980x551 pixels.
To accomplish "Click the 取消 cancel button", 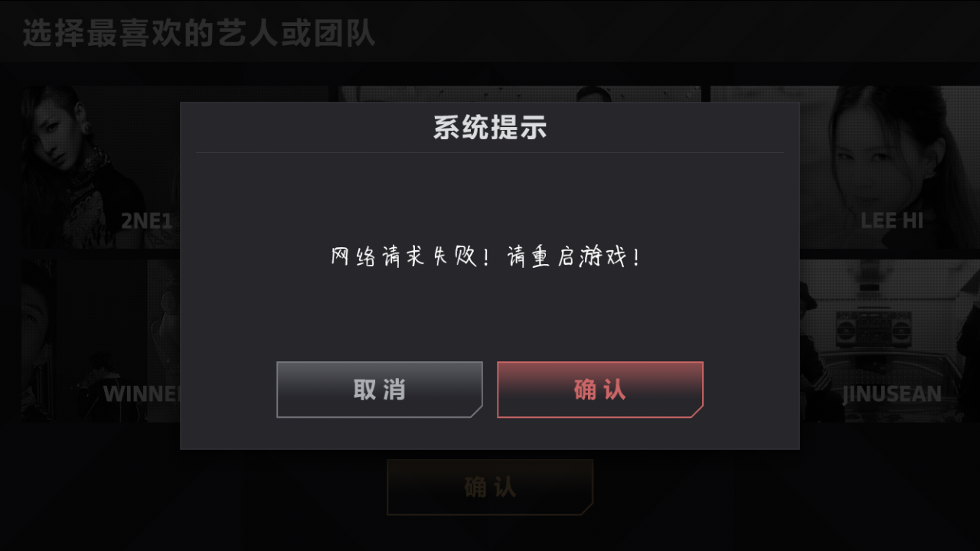I will [379, 390].
